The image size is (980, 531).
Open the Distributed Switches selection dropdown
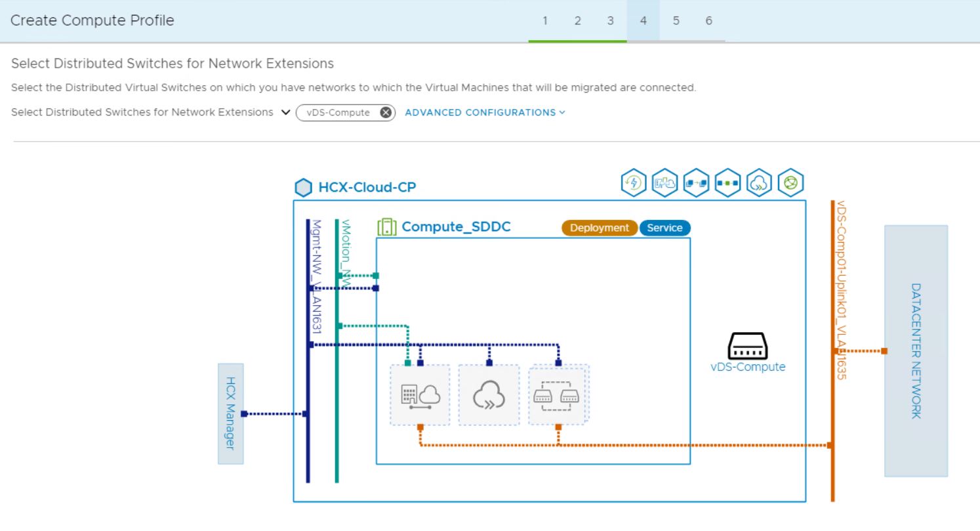[285, 112]
